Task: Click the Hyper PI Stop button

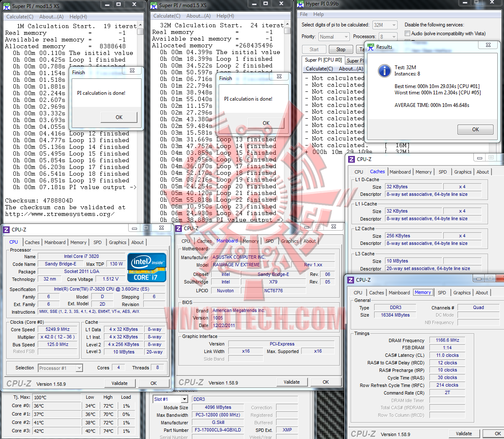Action: point(341,49)
